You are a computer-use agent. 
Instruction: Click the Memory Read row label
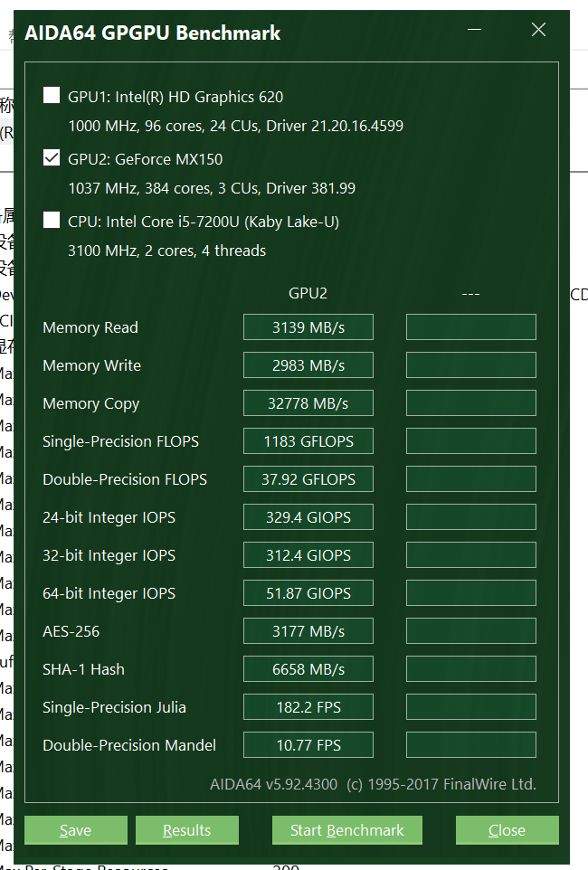90,327
